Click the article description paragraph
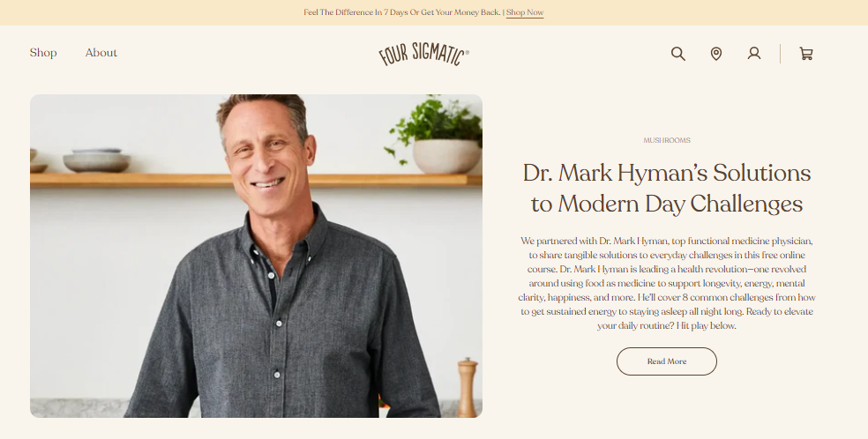 coord(667,283)
